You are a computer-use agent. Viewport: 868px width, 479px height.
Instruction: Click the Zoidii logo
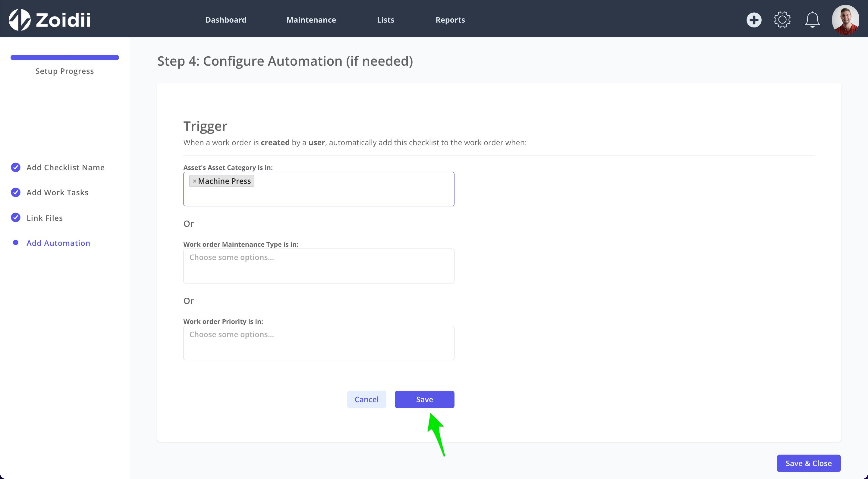(49, 20)
